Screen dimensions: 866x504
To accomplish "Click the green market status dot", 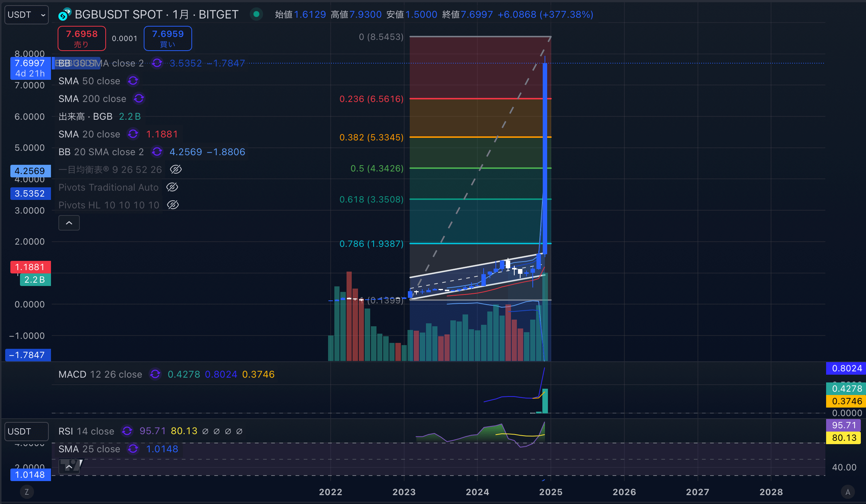I will point(256,14).
